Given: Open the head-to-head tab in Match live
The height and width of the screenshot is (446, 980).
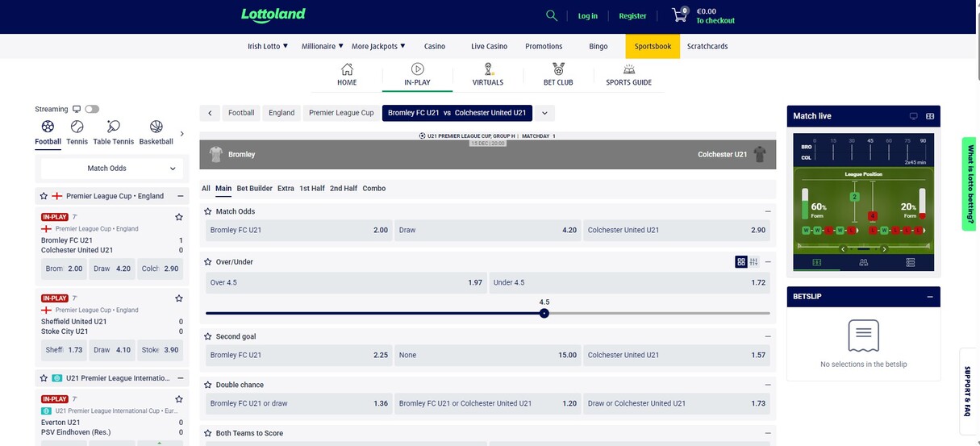Looking at the screenshot, I should (x=864, y=262).
